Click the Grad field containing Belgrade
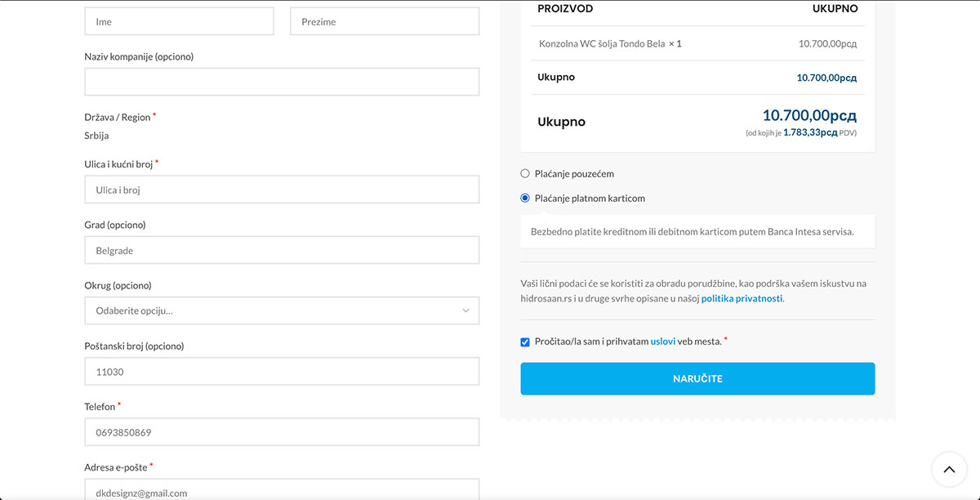The image size is (980, 500). point(282,251)
